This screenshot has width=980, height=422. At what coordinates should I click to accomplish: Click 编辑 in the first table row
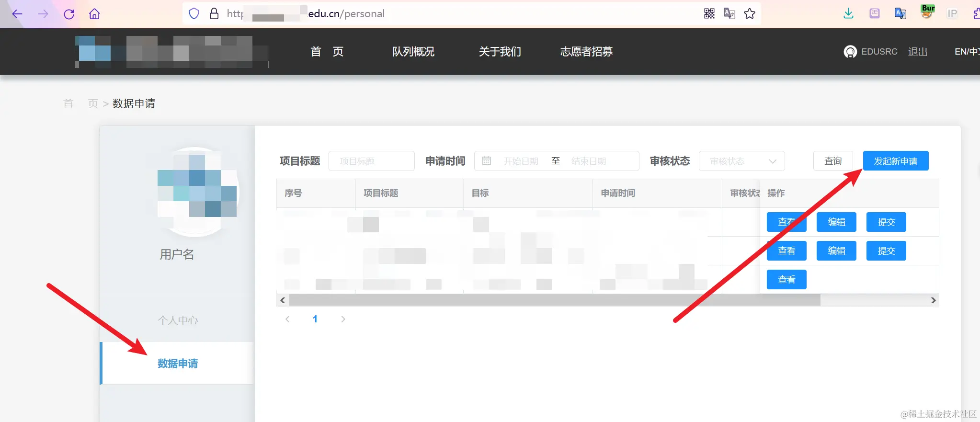(836, 222)
